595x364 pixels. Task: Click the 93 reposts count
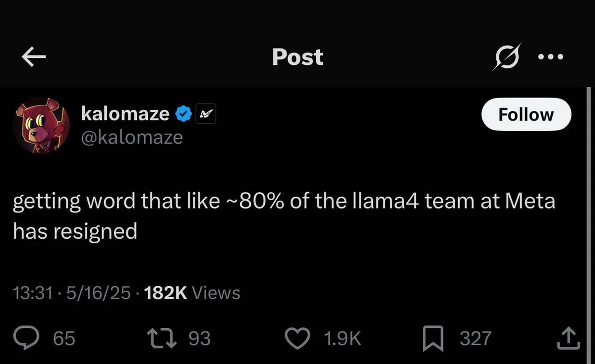(200, 339)
